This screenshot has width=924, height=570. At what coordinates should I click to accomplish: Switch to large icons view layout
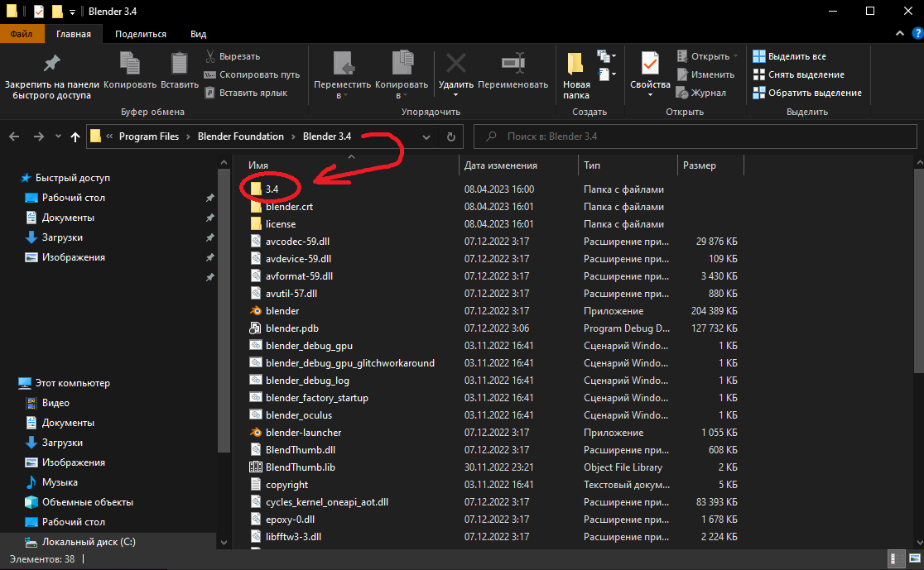point(915,558)
